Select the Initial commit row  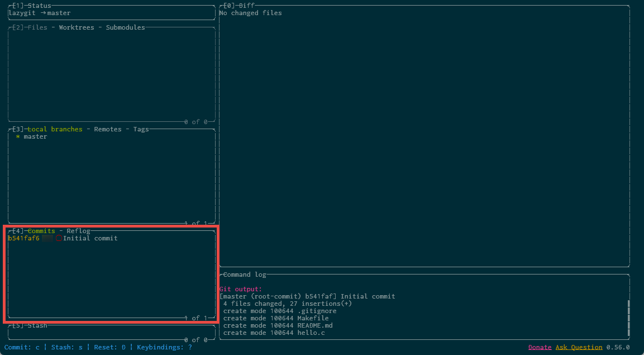90,239
